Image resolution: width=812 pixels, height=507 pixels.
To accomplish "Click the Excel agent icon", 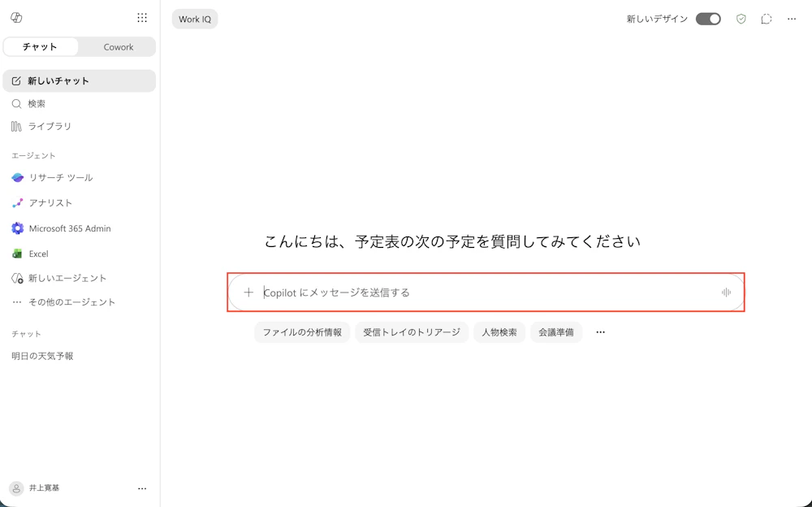I will (18, 253).
